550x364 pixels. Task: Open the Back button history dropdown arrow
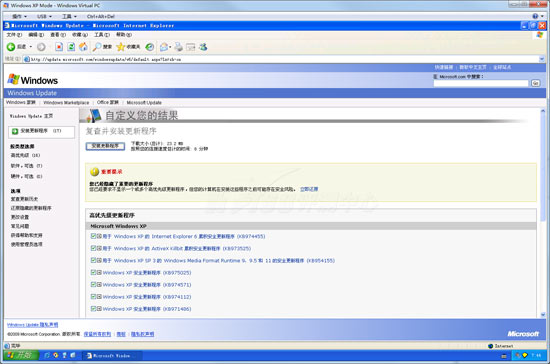[31, 47]
